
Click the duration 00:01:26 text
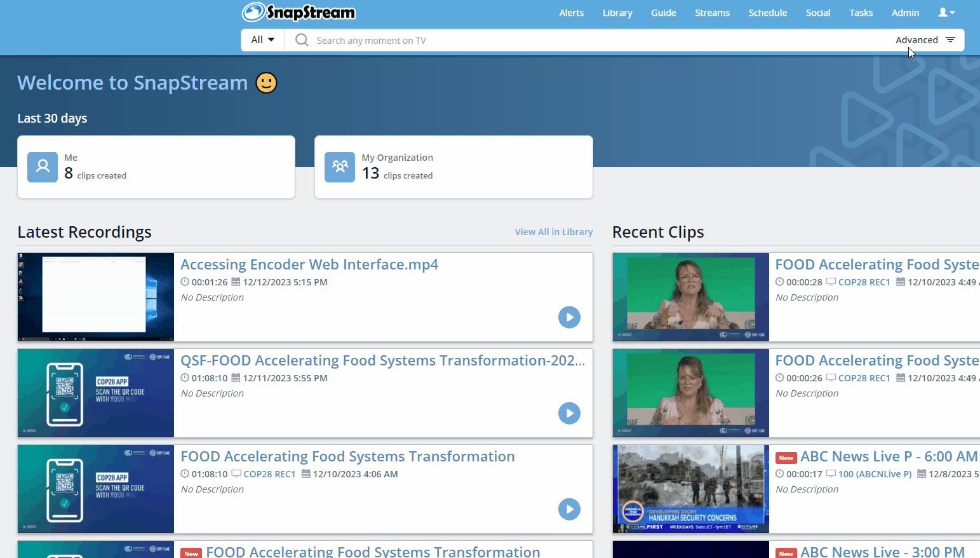click(x=210, y=282)
